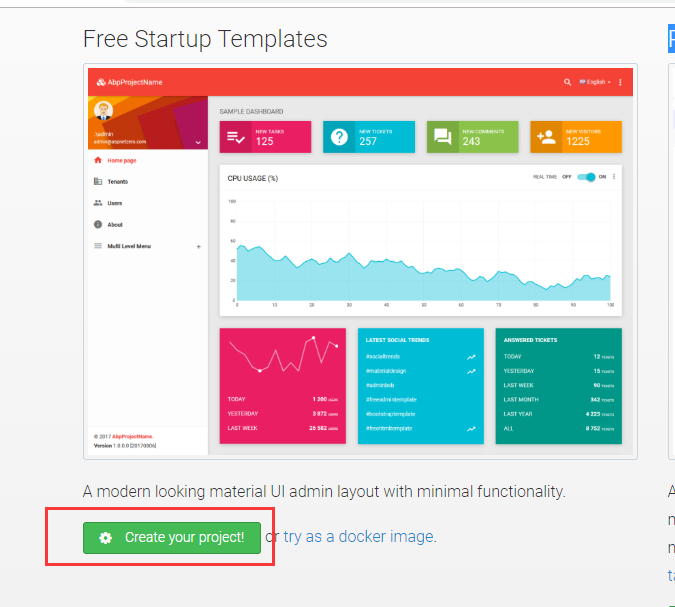This screenshot has width=675, height=607.
Task: Open the header three-dot more menu
Action: coord(620,82)
